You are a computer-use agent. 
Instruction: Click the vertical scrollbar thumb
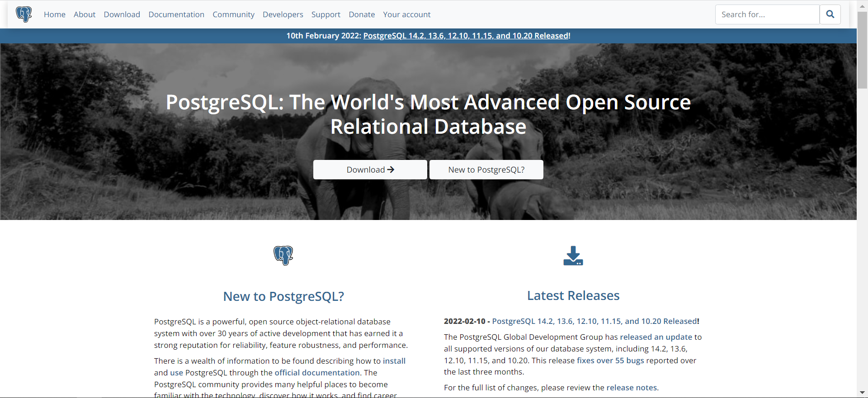point(862,50)
